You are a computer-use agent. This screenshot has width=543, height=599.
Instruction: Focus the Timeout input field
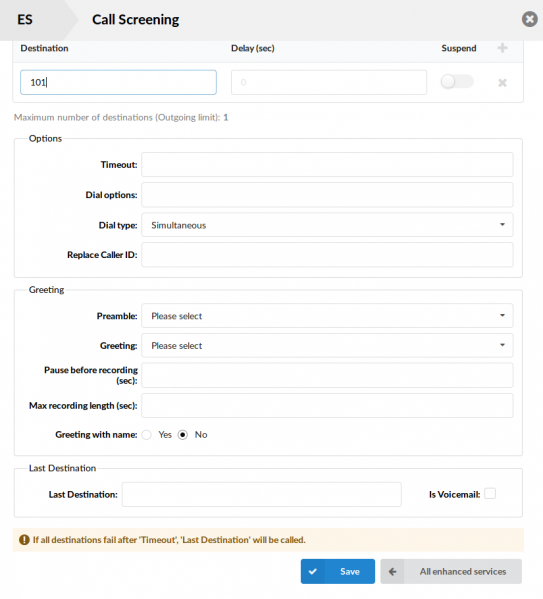click(327, 165)
